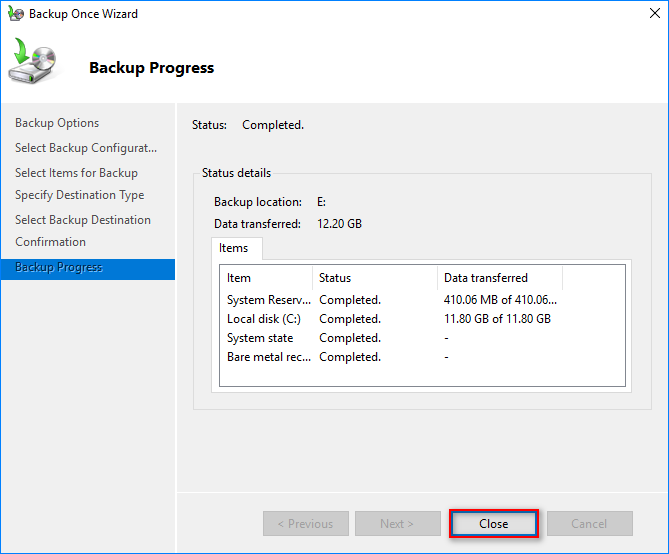Click the backup disk header icon
This screenshot has height=554, width=669.
click(x=32, y=61)
